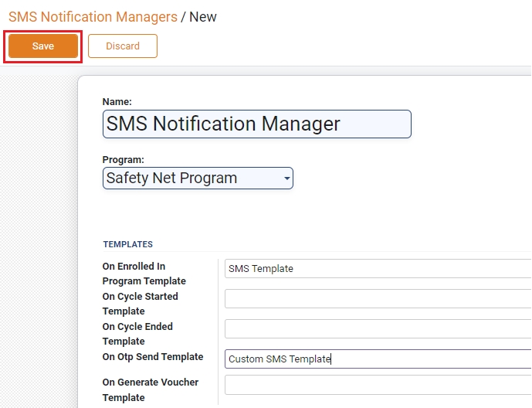The width and height of the screenshot is (532, 408).
Task: Go back to SMS Notification Managers breadcrumb
Action: point(93,16)
